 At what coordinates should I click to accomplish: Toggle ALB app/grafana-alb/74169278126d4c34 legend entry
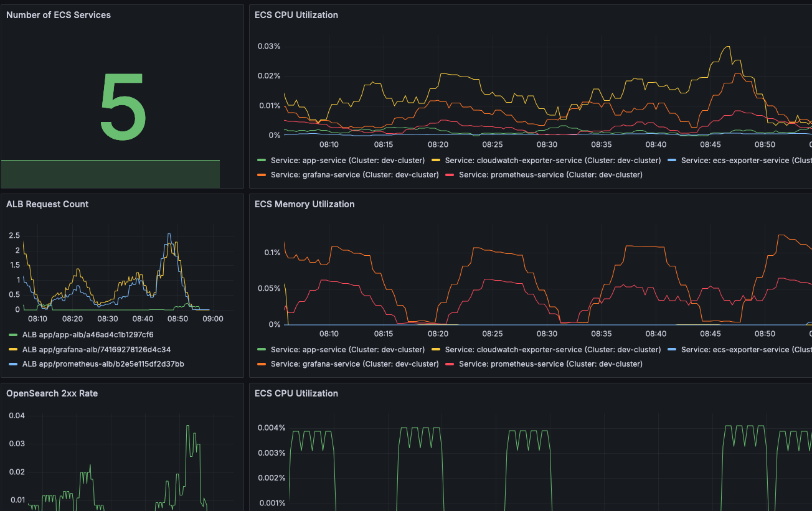coord(97,349)
